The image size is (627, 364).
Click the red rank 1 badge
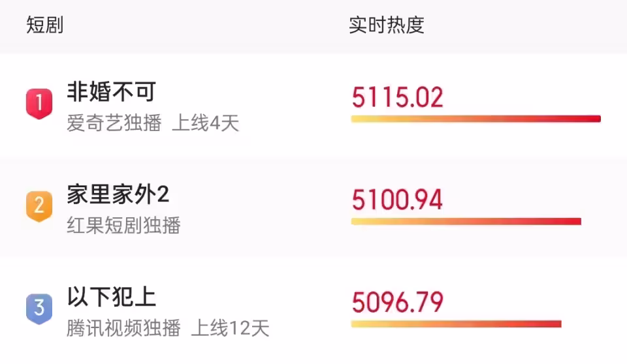(x=39, y=104)
